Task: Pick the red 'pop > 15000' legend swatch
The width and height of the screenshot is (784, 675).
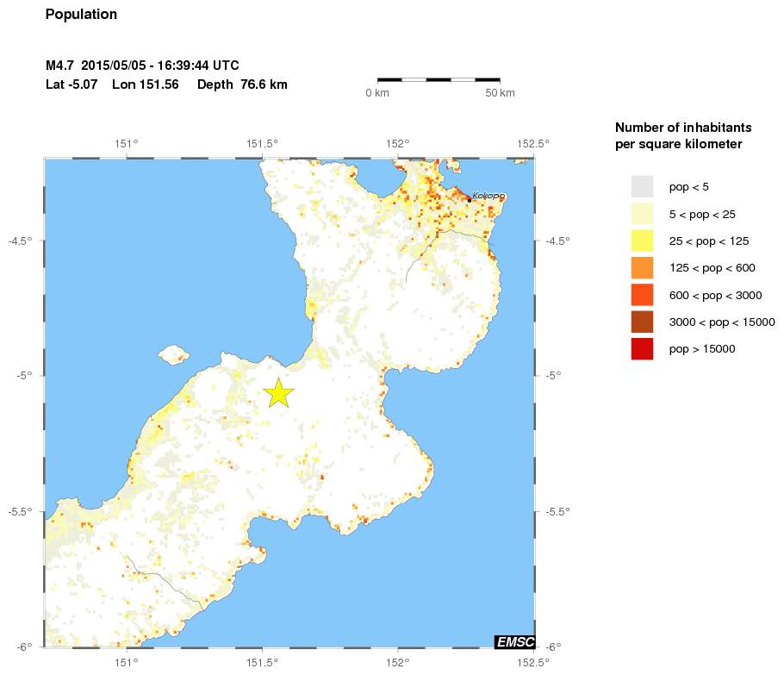Action: click(642, 348)
